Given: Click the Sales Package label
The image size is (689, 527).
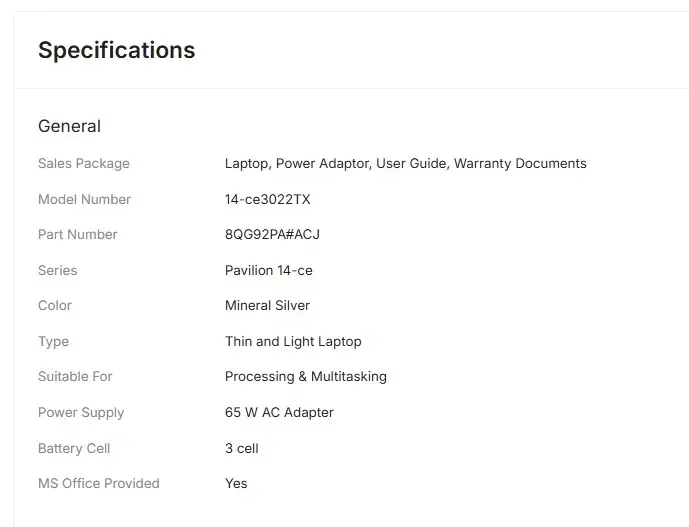Looking at the screenshot, I should [x=84, y=163].
